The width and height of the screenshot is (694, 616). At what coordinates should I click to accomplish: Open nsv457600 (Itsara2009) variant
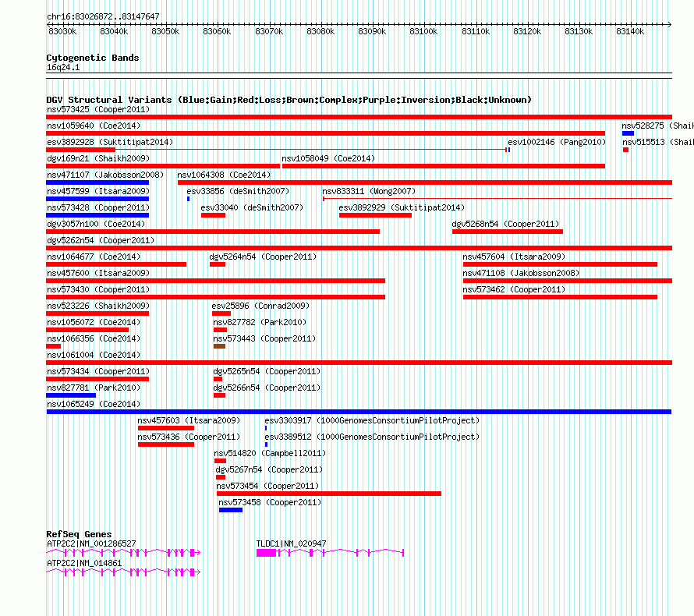pos(98,273)
